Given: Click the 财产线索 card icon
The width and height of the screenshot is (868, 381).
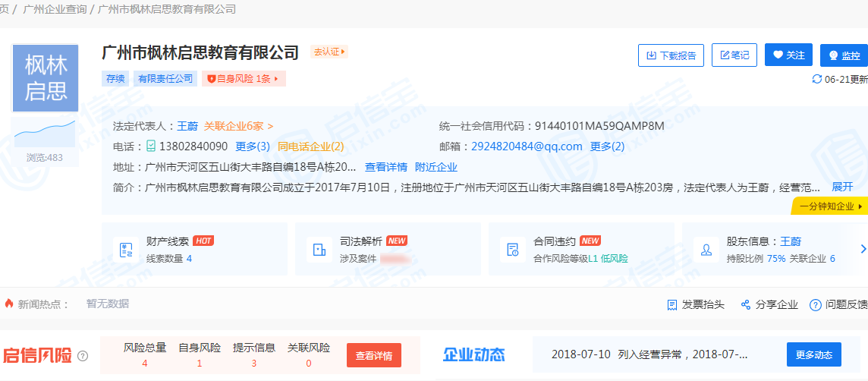Looking at the screenshot, I should pos(126,250).
